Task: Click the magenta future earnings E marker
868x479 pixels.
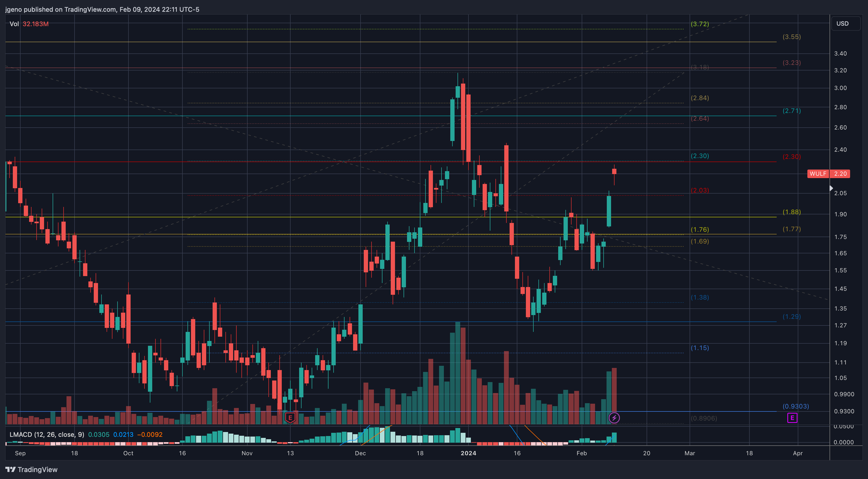Action: (x=792, y=418)
